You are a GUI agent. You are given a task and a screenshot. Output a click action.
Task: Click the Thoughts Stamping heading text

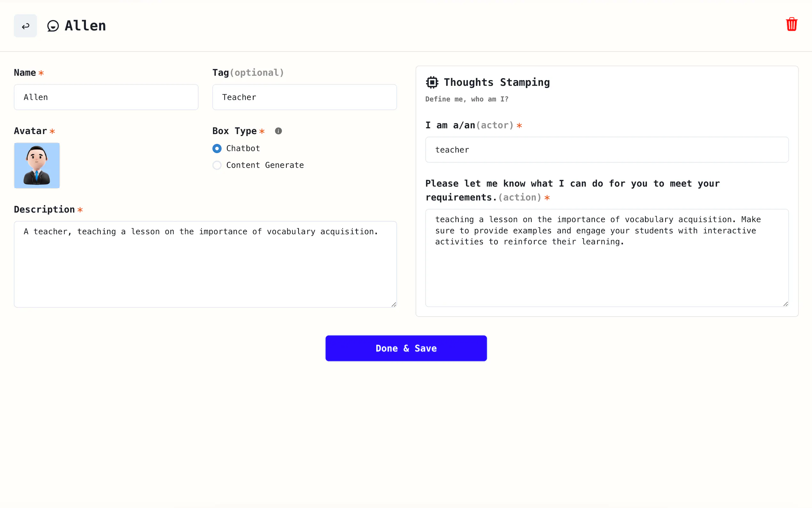pos(496,82)
